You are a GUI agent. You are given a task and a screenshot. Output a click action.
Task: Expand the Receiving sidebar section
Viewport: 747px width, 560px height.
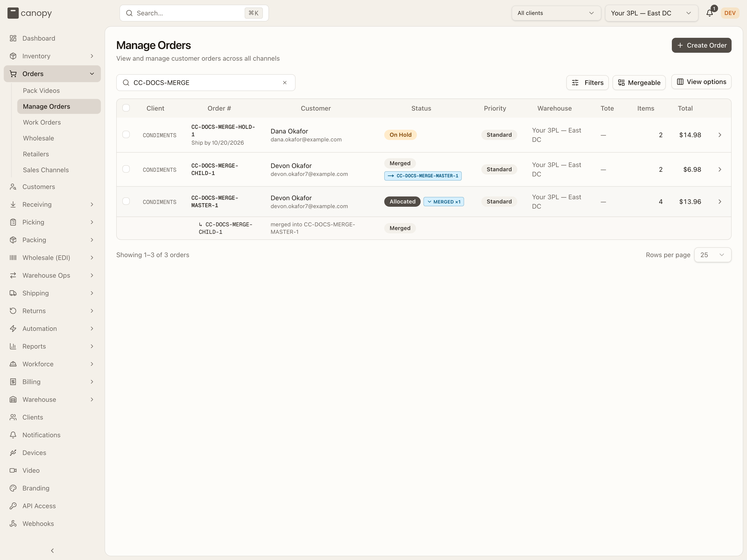[52, 204]
